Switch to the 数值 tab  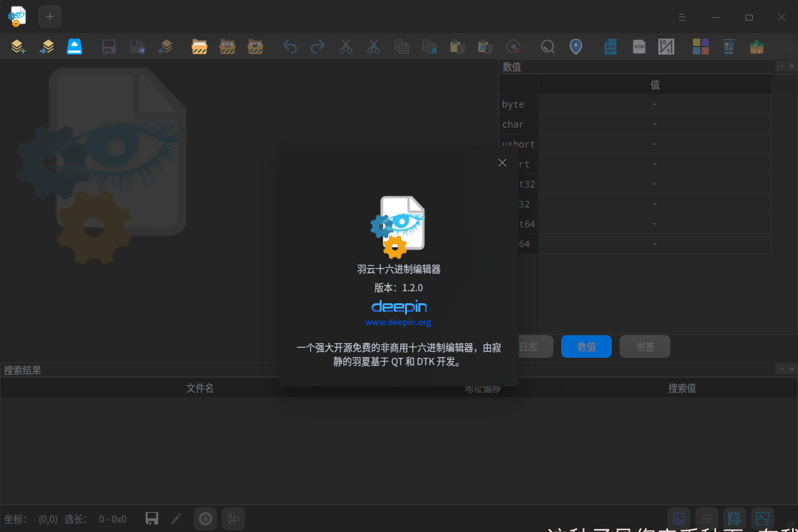587,346
